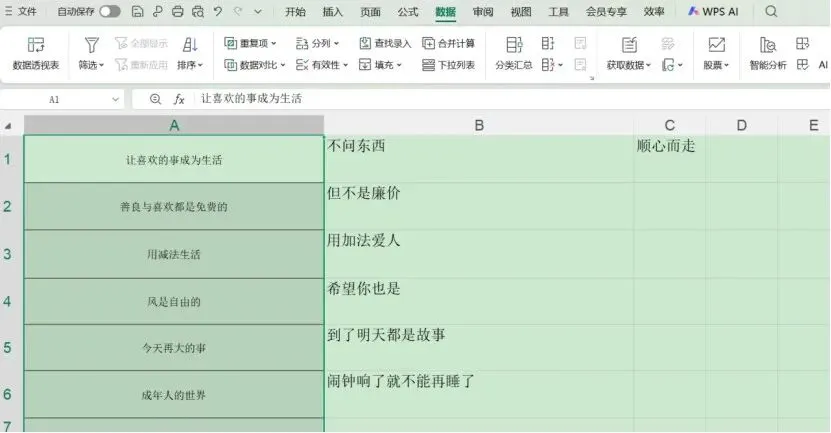Image resolution: width=831 pixels, height=433 pixels.
Task: Click the show detail icon in outline group
Action: pos(580,43)
